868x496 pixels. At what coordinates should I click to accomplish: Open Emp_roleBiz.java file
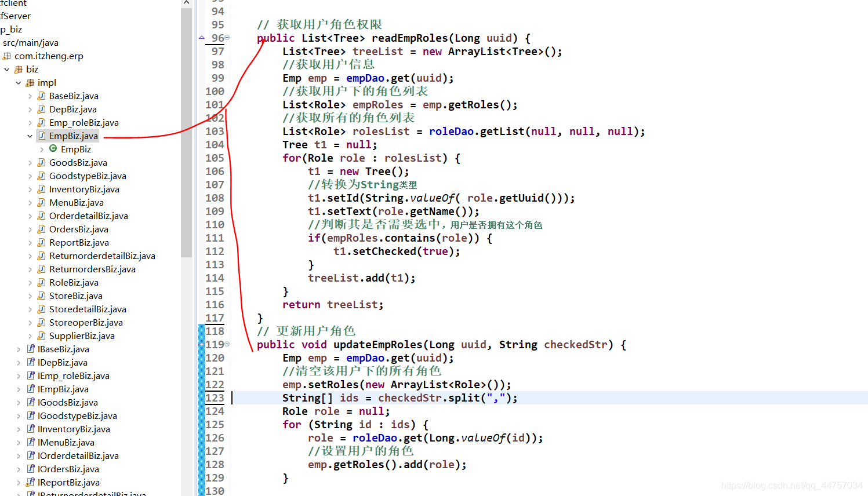click(84, 123)
